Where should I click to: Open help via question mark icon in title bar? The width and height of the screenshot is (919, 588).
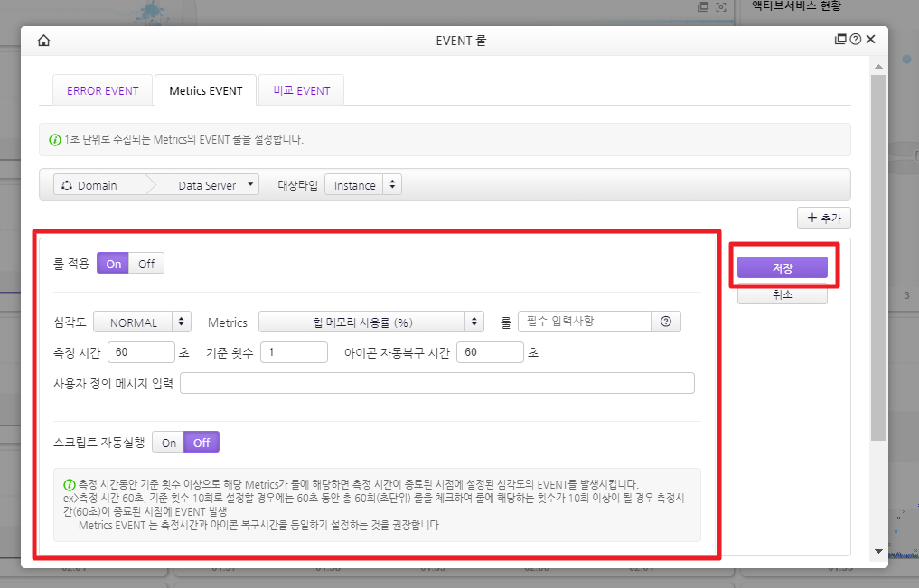coord(855,40)
